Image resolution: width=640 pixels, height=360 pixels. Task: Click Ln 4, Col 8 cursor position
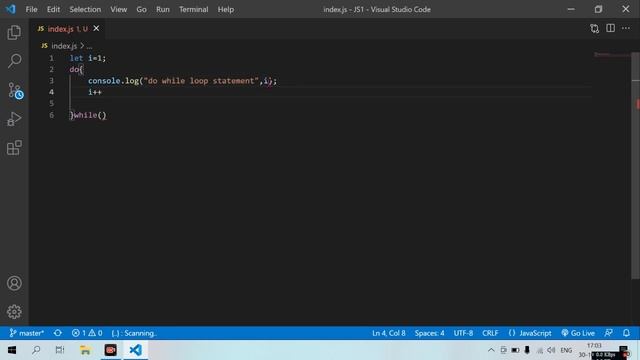pyautogui.click(x=389, y=333)
